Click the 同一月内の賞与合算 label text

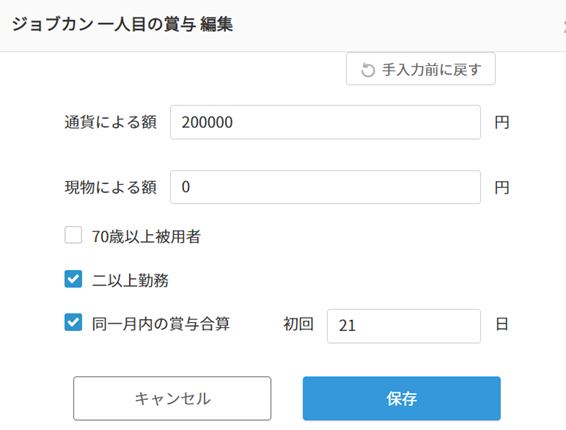tap(161, 324)
